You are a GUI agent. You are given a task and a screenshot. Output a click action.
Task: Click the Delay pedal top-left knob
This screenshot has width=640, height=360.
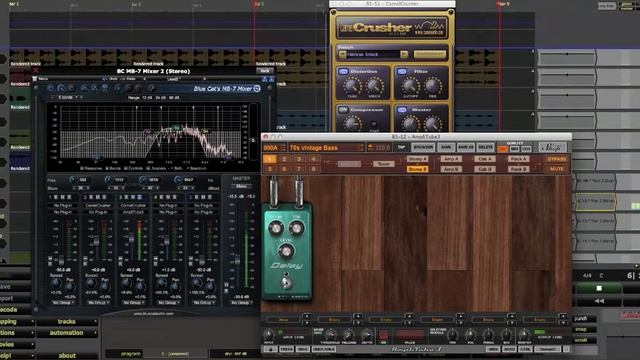click(x=276, y=228)
